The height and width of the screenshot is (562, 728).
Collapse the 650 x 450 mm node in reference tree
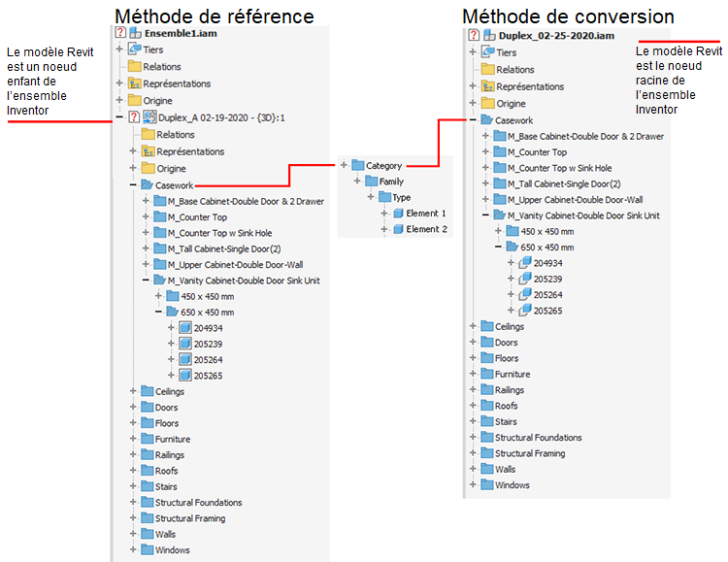point(158,312)
